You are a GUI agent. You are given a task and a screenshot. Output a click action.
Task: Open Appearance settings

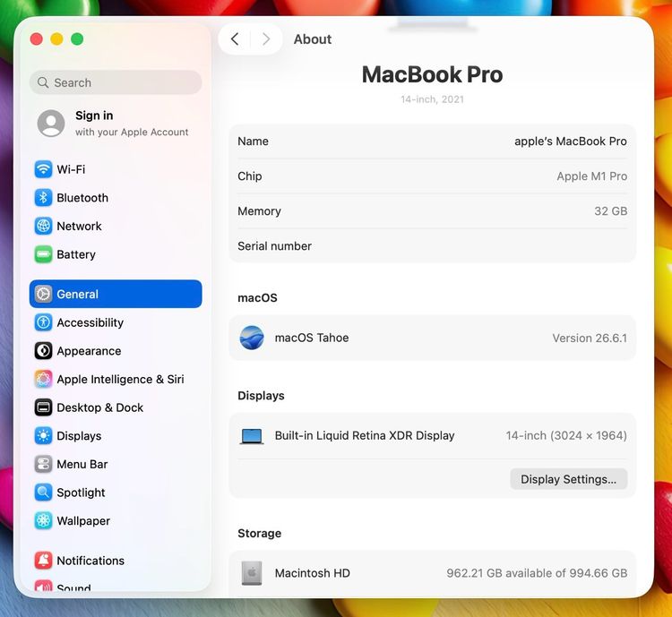(x=116, y=350)
